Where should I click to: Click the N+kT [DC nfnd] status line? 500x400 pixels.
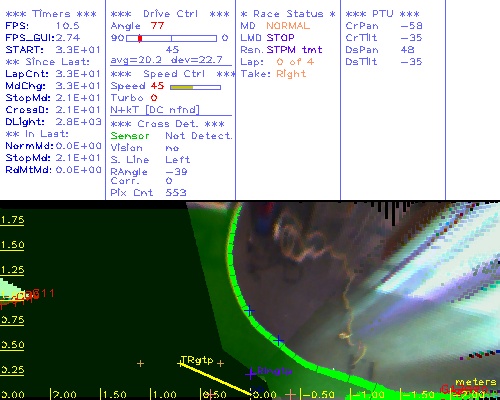(155, 110)
